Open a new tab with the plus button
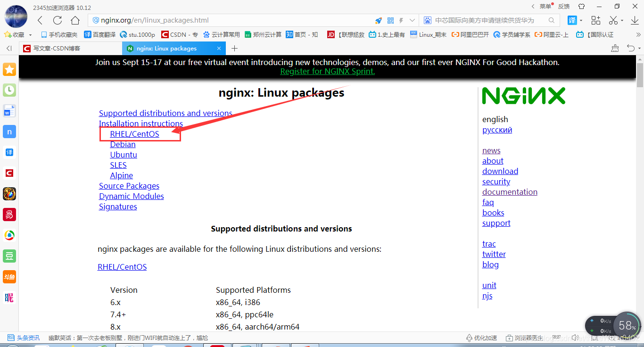 coord(234,48)
